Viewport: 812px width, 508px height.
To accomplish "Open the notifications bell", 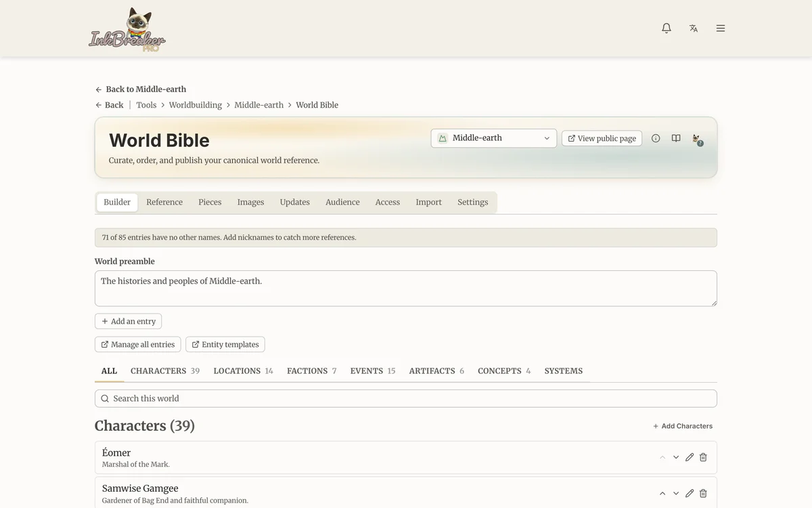I will (667, 28).
